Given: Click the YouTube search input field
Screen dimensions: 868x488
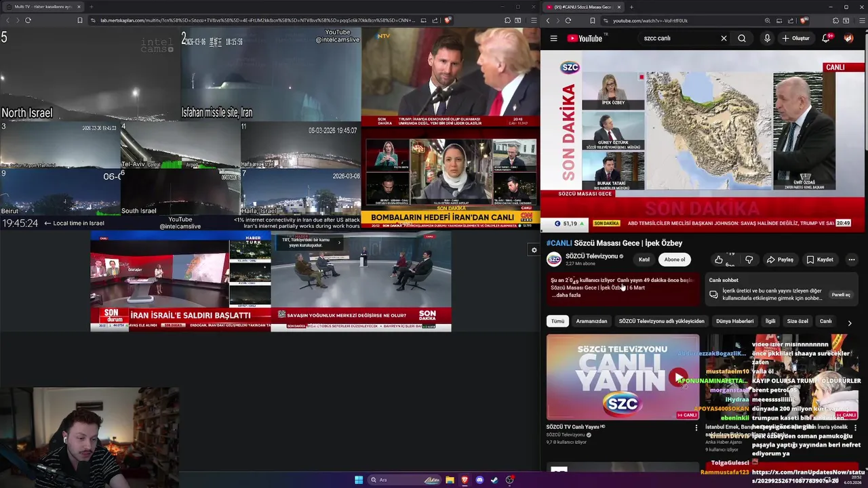Looking at the screenshot, I should tap(678, 39).
